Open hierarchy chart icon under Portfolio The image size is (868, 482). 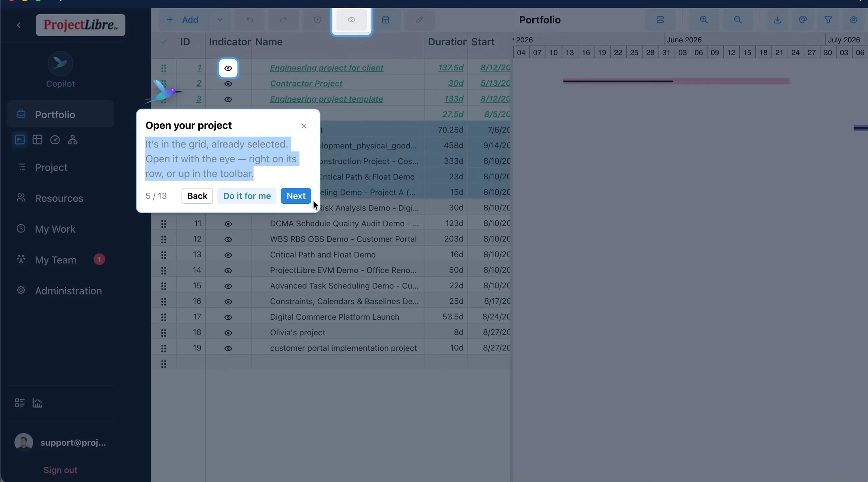click(x=73, y=140)
